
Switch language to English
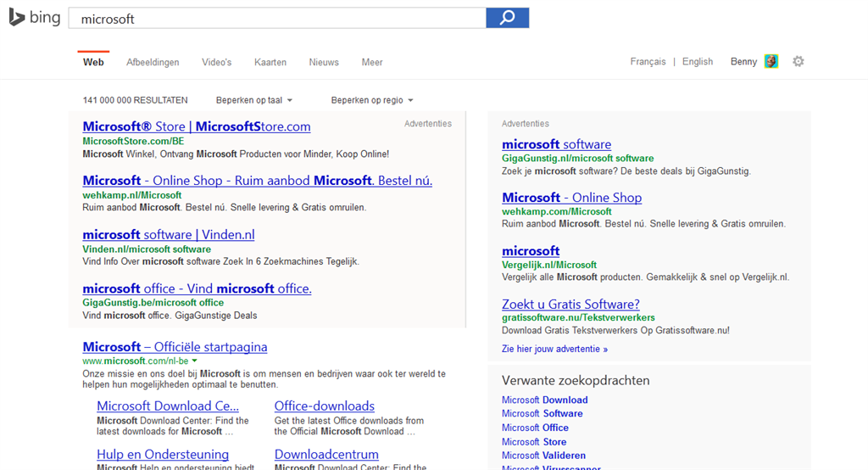(698, 62)
